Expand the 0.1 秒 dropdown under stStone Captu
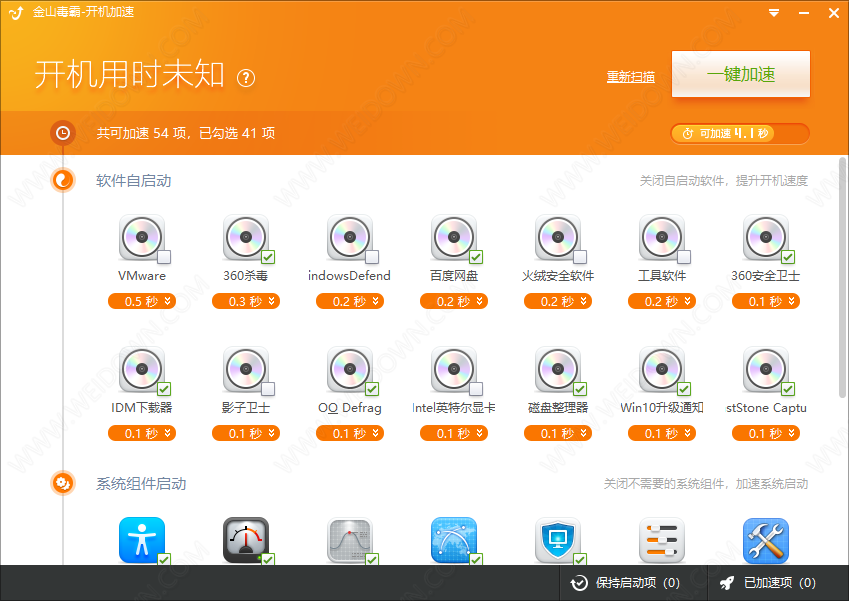Viewport: 849px width, 601px height. click(x=766, y=433)
